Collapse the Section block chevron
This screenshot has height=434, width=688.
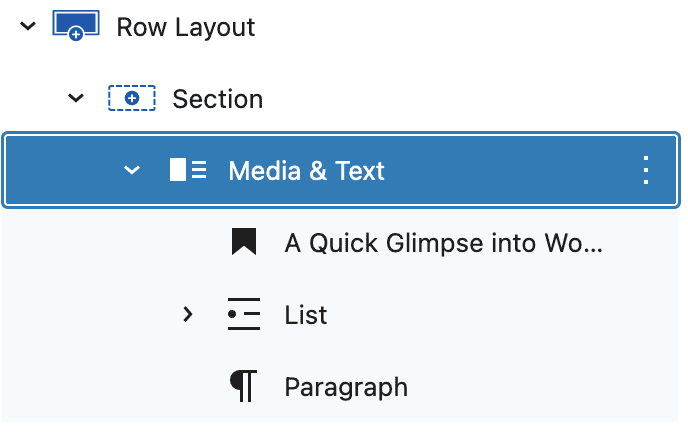pyautogui.click(x=75, y=98)
